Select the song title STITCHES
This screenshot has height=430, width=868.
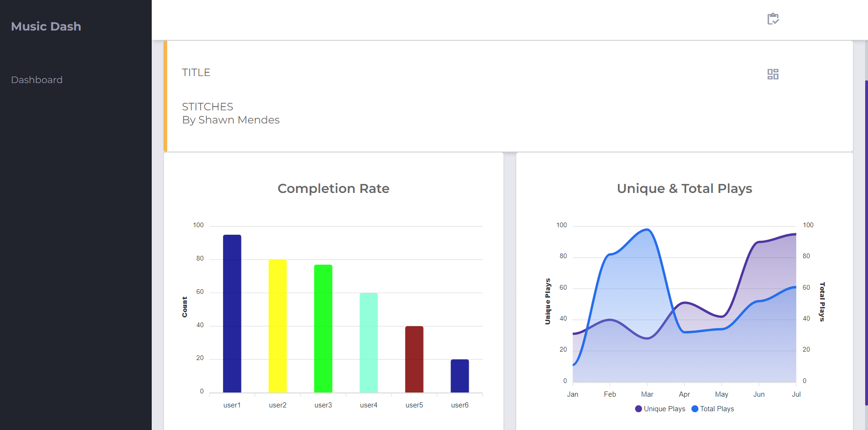point(207,107)
